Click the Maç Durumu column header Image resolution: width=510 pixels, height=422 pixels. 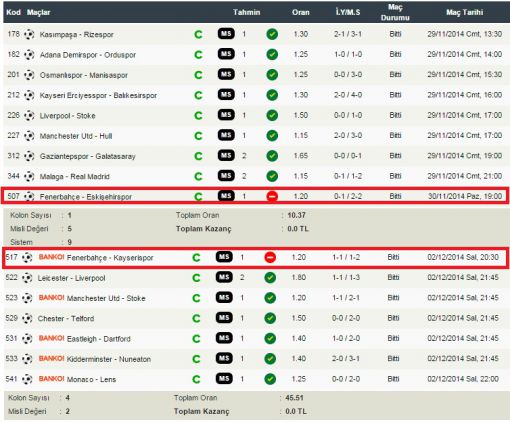coord(395,12)
